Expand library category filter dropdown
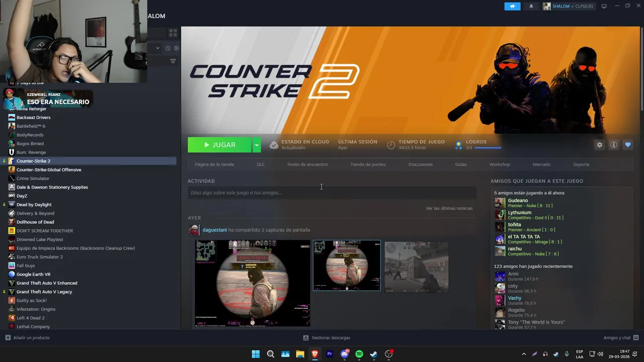Viewport: 644px width, 362px height. 157,48
